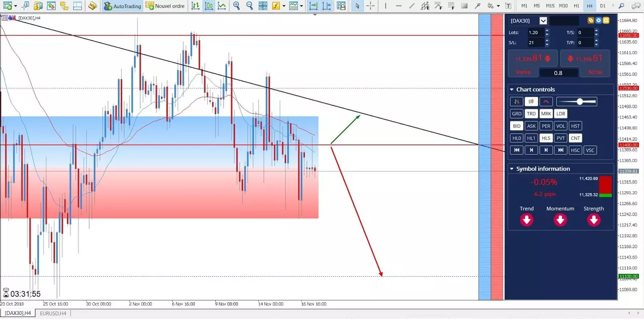Click the Zoom Out magnifier icon
Screen dimensions: 644x319
click(x=250, y=6)
